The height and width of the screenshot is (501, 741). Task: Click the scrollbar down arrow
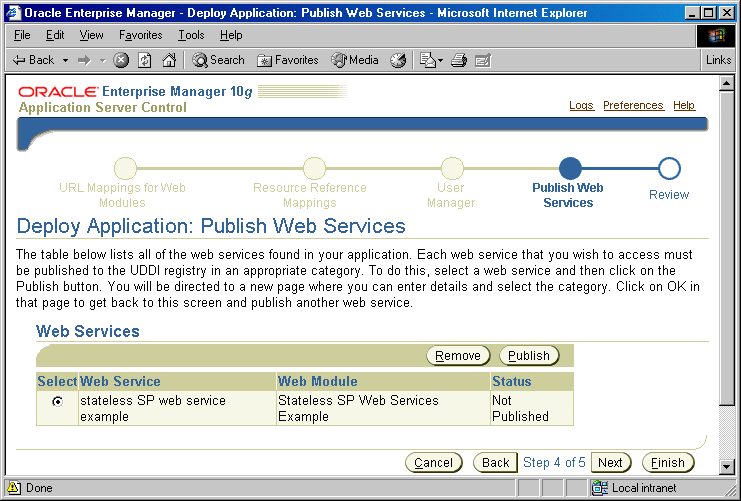726,467
